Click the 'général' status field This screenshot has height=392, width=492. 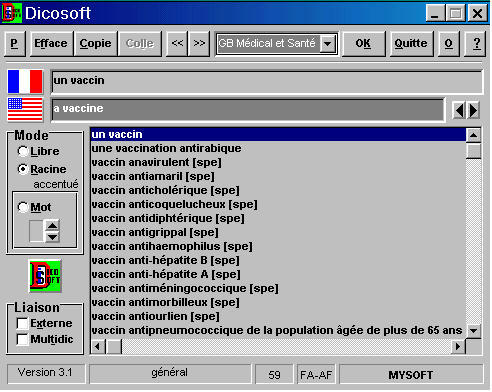(170, 373)
